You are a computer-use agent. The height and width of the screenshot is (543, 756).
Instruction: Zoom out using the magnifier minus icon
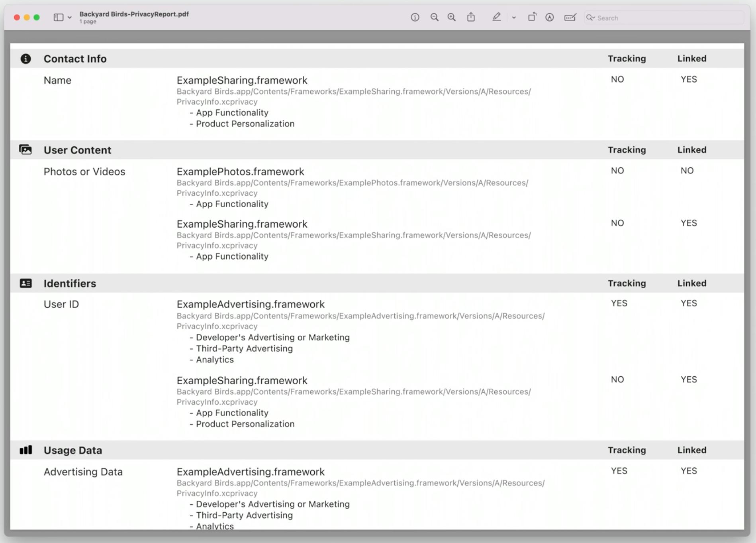click(x=434, y=18)
